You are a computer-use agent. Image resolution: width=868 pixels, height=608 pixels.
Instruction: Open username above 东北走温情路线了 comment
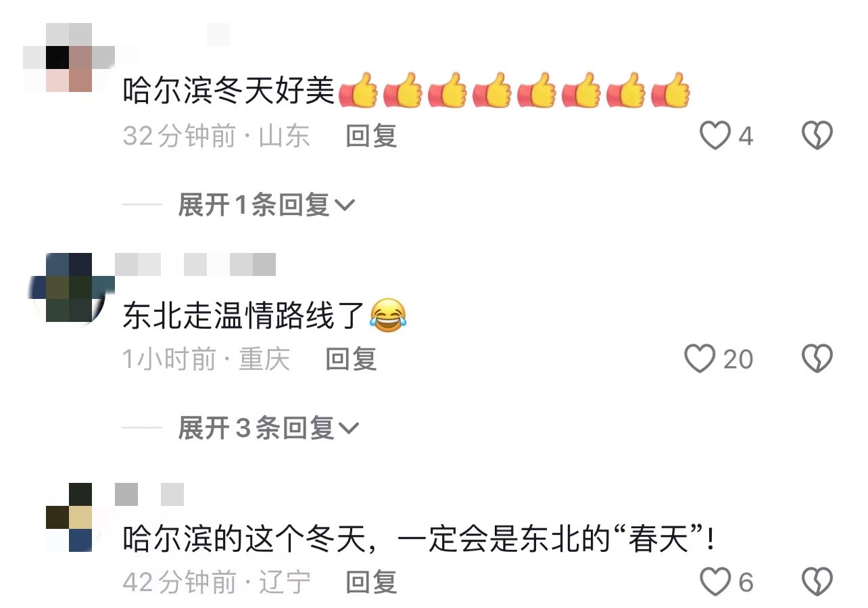(195, 264)
